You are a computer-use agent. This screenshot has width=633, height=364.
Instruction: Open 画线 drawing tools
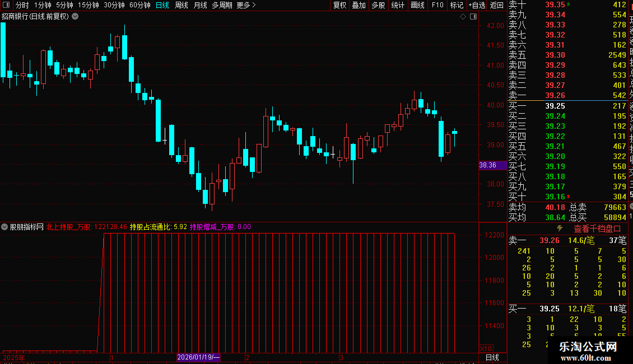click(417, 5)
